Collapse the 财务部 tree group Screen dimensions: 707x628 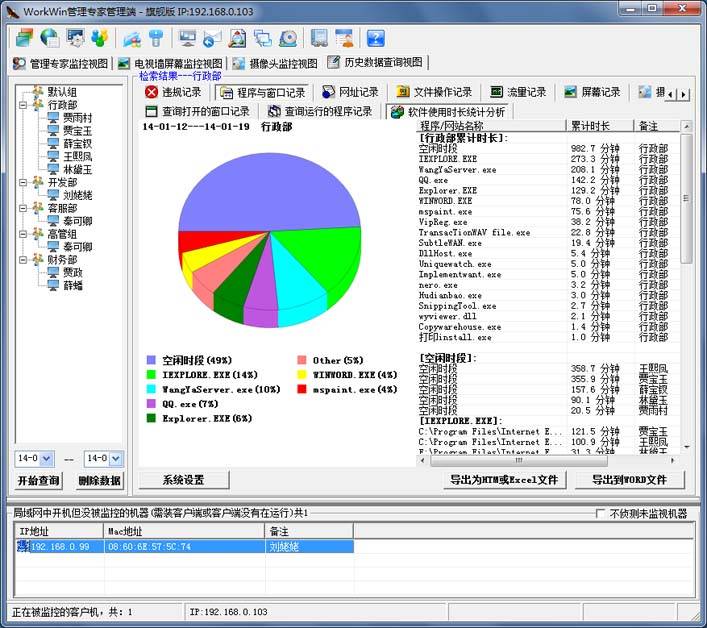click(23, 260)
